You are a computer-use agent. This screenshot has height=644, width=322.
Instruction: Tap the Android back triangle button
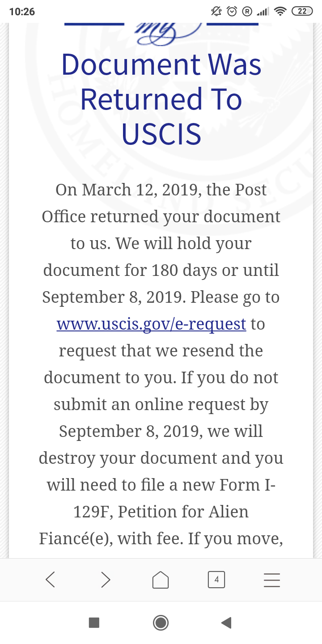[226, 623]
